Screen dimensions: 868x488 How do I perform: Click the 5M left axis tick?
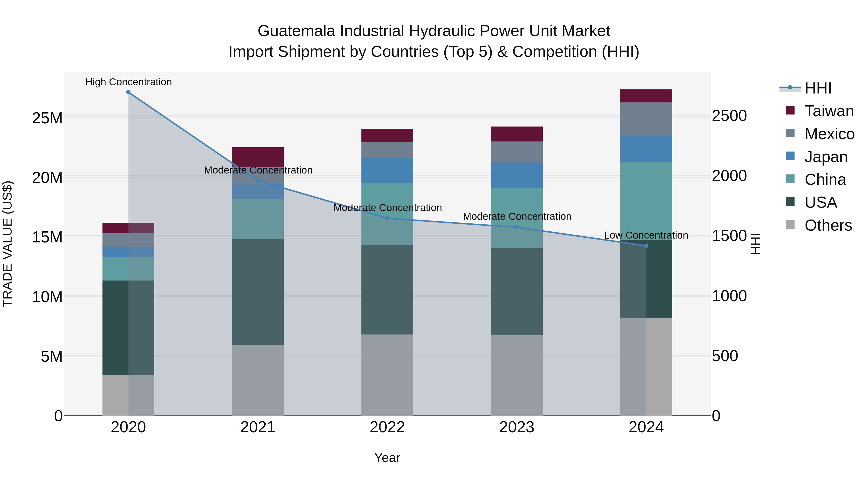tap(52, 356)
